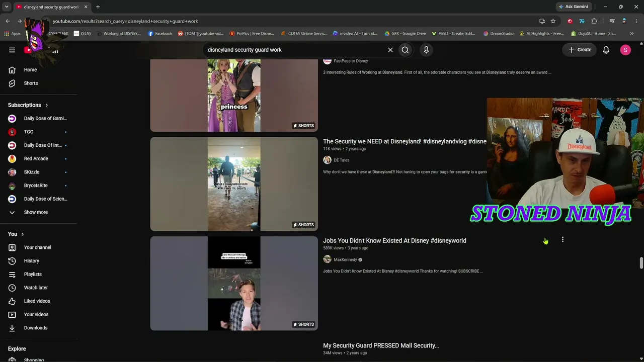Visit the FastPass to Disney channel
This screenshot has width=644, height=362.
coord(351,61)
